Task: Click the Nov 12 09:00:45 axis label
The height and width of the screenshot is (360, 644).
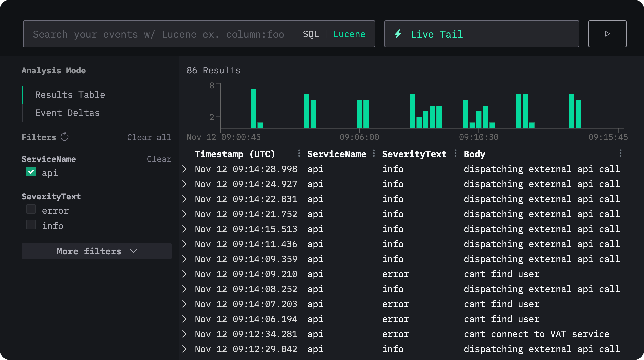Action: (x=224, y=137)
